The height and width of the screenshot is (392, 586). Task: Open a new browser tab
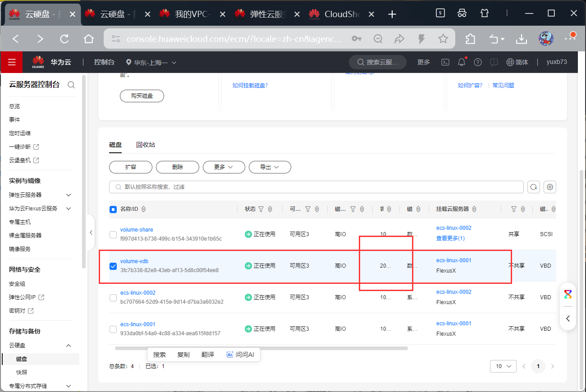[x=392, y=14]
